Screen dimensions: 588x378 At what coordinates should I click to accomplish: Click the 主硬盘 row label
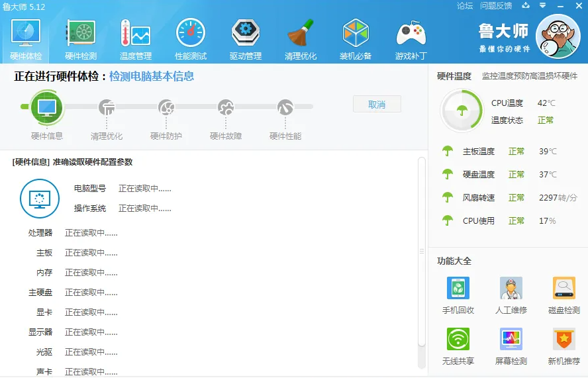(x=40, y=293)
